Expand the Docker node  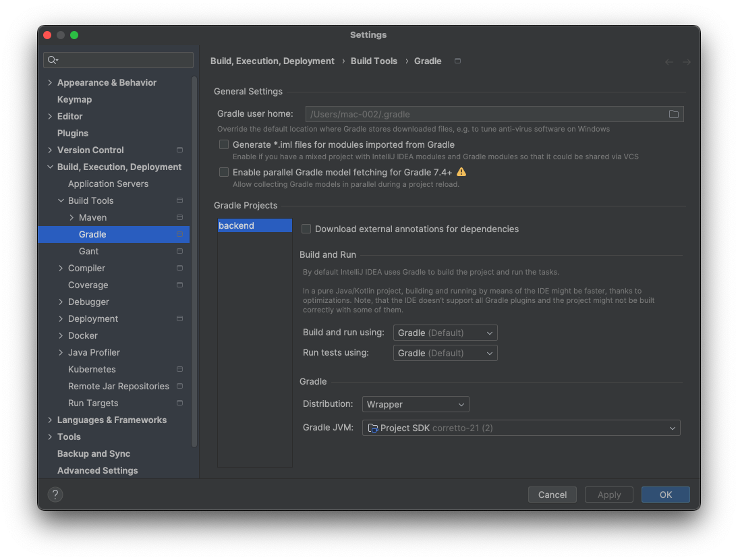pyautogui.click(x=61, y=335)
